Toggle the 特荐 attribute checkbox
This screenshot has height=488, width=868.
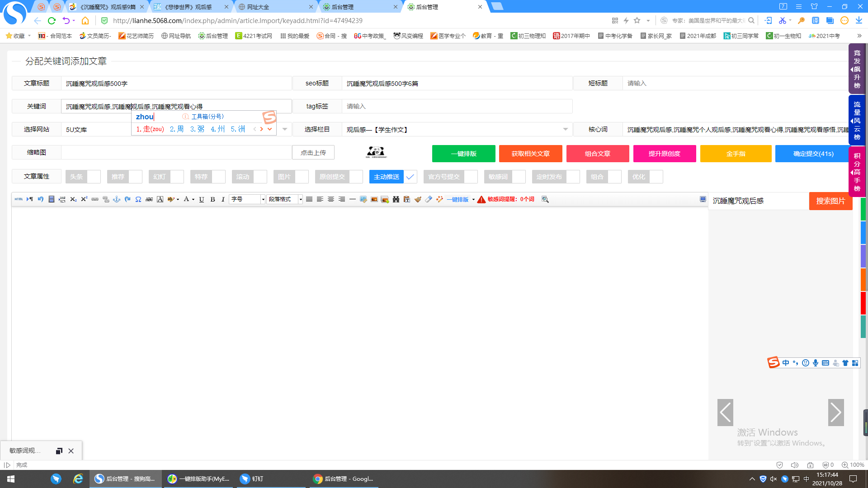[219, 177]
